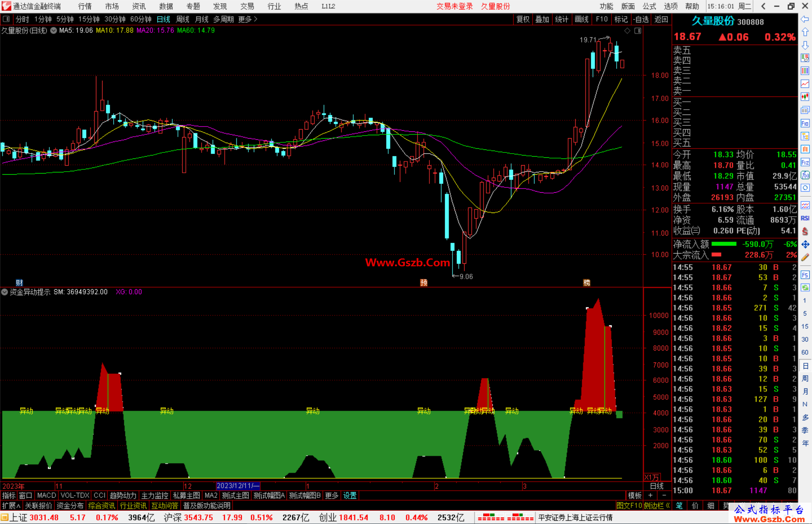The height and width of the screenshot is (524, 812).
Task: Click the 榜 marker on the chart bottom
Action: 586,282
